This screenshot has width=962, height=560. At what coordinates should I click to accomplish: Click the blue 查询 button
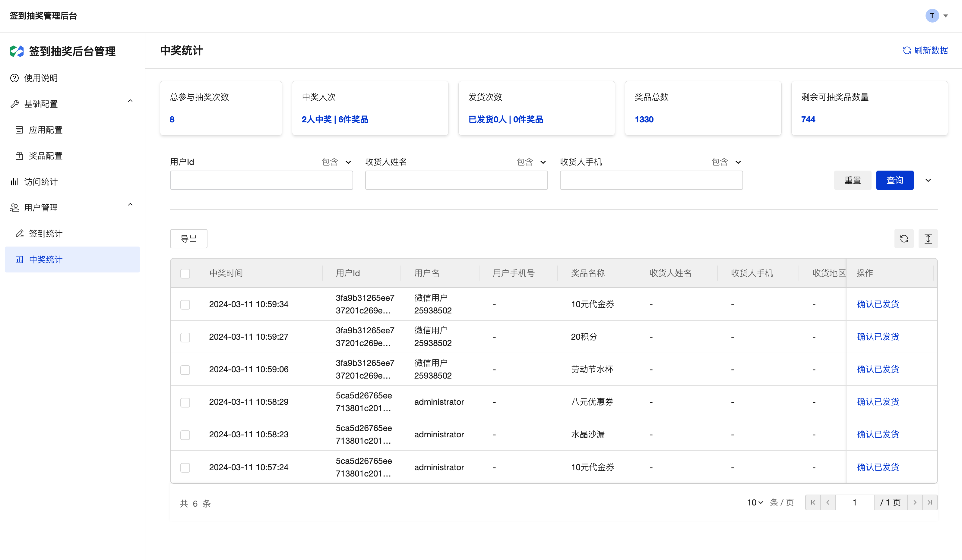pos(894,180)
